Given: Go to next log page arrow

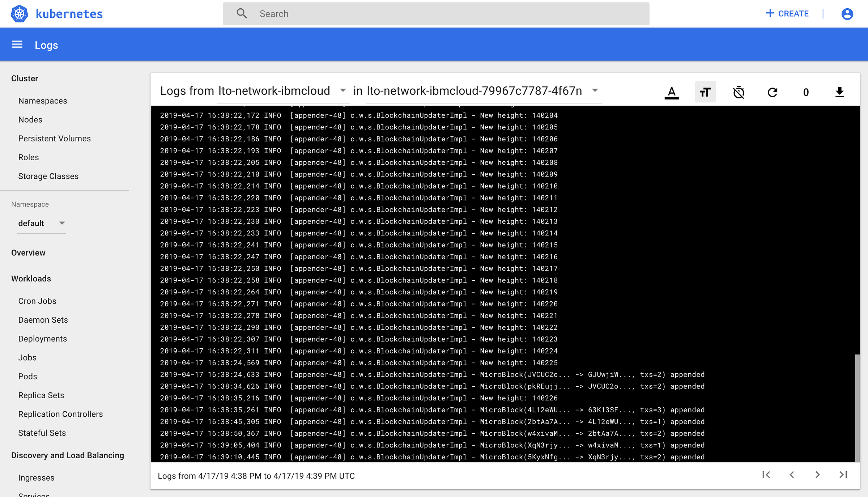Looking at the screenshot, I should tap(817, 475).
